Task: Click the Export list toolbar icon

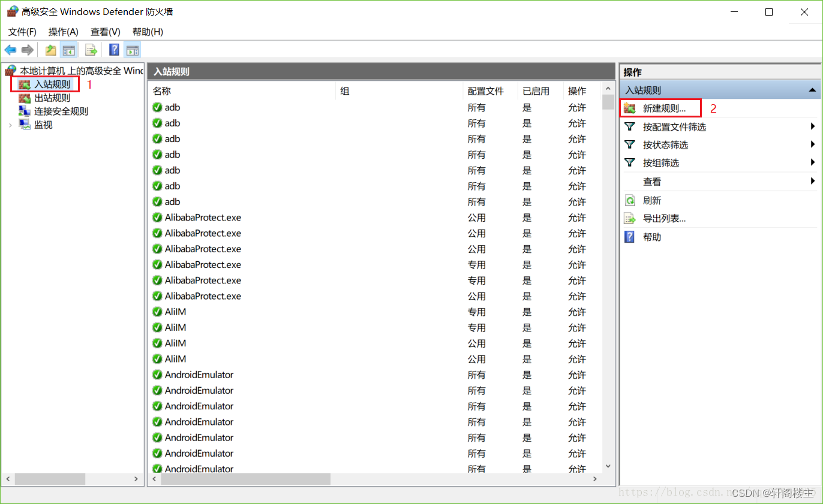Action: coord(91,50)
